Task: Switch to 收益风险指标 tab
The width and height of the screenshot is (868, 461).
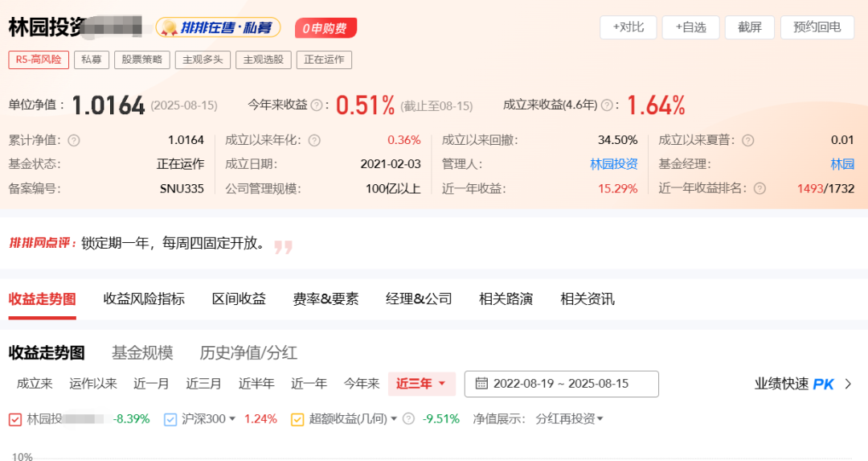Action: (144, 299)
